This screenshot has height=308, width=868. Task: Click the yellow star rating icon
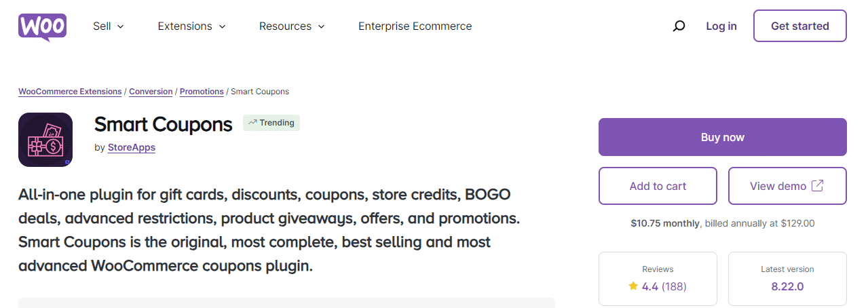[x=633, y=286]
